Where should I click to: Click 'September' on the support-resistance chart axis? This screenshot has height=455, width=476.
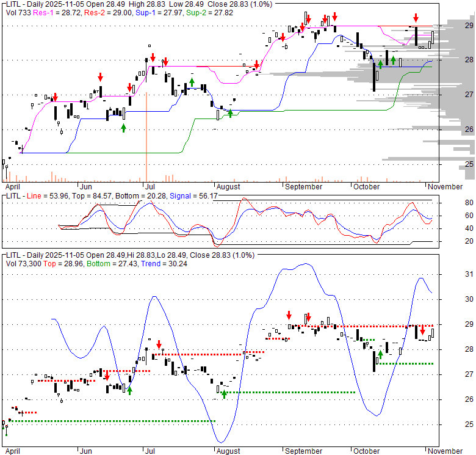pyautogui.click(x=303, y=186)
